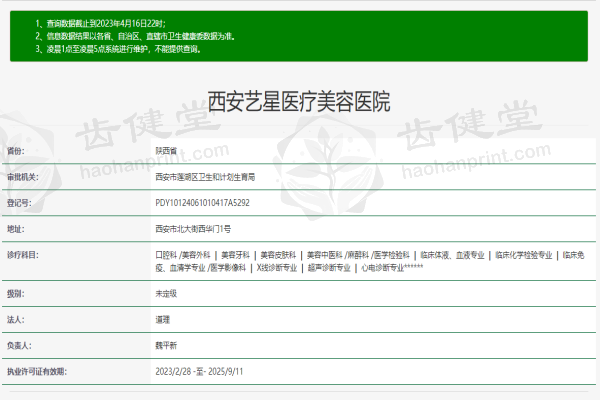Image resolution: width=600 pixels, height=400 pixels.
Task: Click the 地址 field label
Action: 16,229
